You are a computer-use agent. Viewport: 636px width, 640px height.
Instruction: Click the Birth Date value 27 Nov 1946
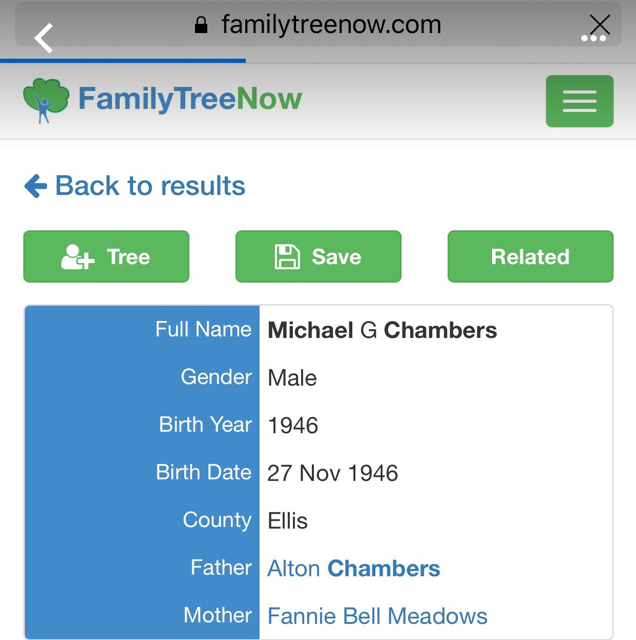pos(332,473)
